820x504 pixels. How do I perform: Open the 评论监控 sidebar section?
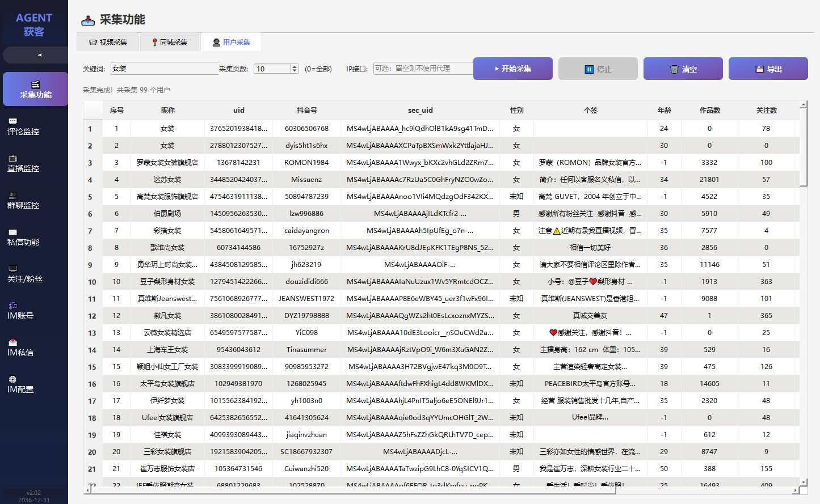pyautogui.click(x=34, y=126)
